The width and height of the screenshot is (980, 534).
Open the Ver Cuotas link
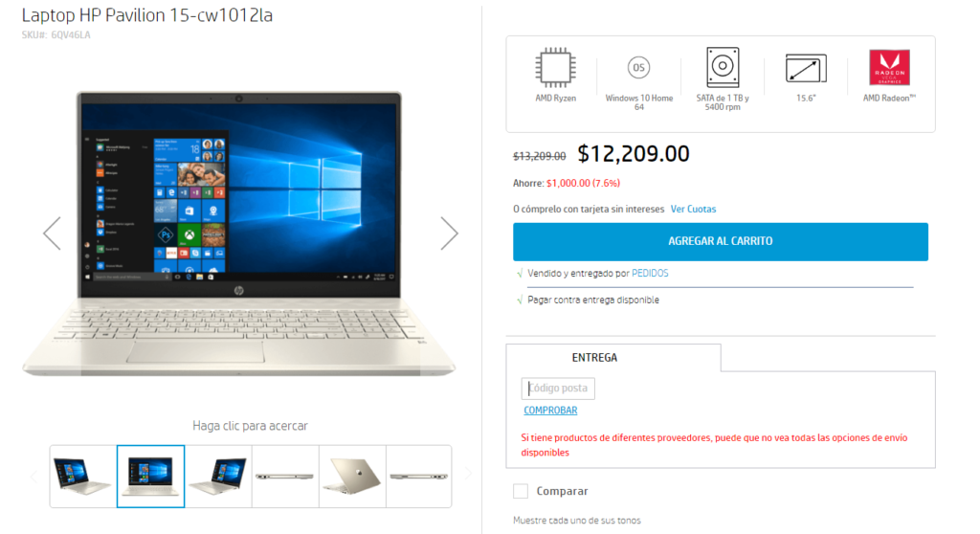693,209
